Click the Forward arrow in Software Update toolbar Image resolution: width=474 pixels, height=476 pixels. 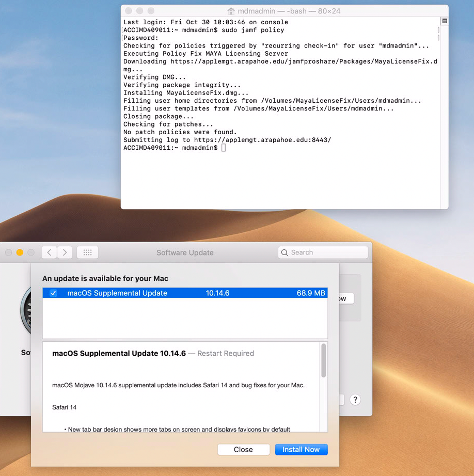tap(65, 252)
